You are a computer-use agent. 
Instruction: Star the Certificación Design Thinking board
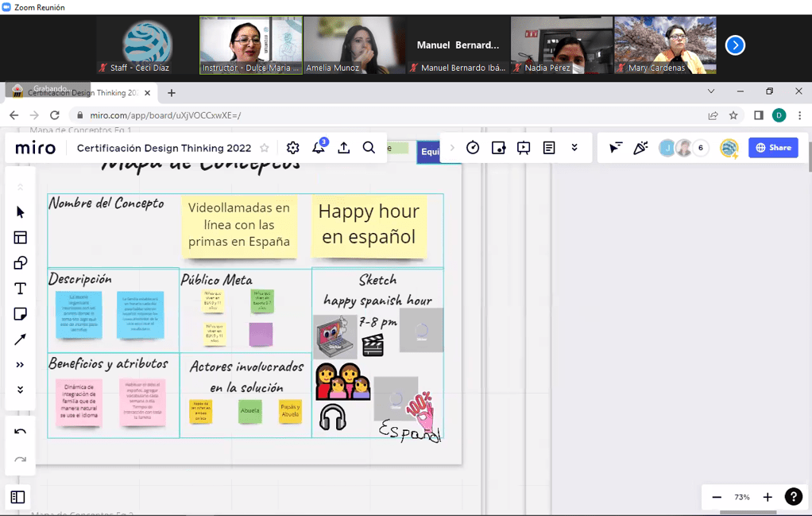click(x=265, y=148)
